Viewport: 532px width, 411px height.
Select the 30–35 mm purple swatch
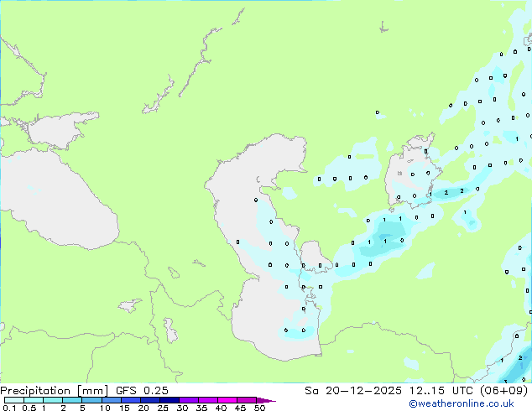coord(188,400)
